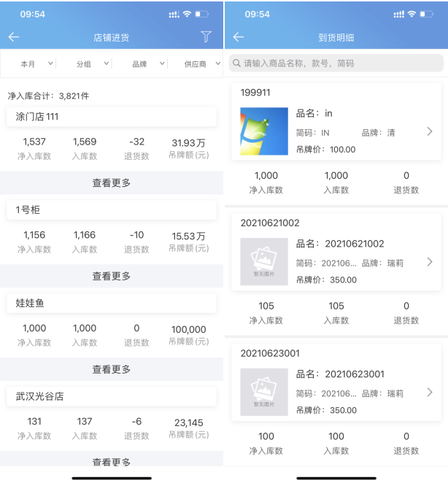Select the 涂门店 111 store header

pyautogui.click(x=112, y=117)
